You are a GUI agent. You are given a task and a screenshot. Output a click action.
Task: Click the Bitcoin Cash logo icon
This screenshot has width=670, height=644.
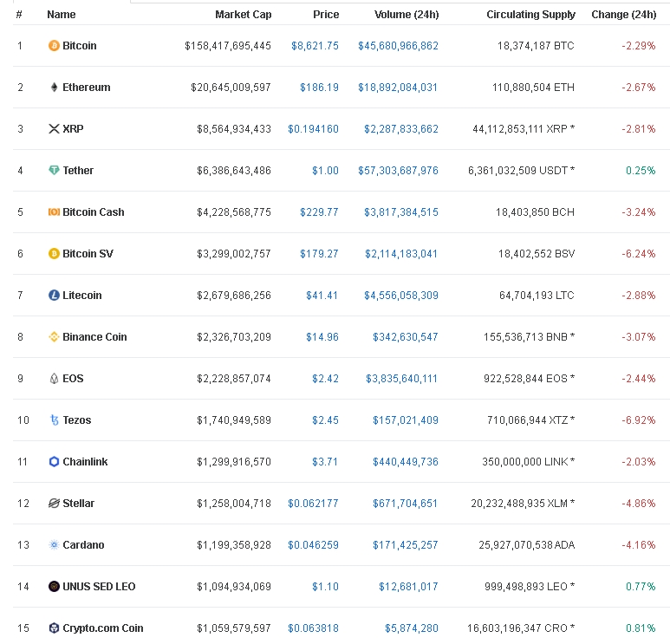pyautogui.click(x=54, y=212)
